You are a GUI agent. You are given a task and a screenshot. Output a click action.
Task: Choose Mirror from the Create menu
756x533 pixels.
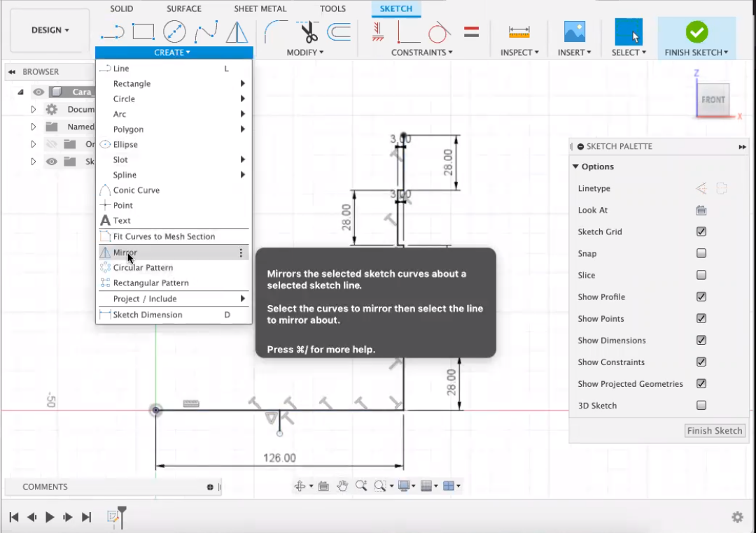[174, 253]
